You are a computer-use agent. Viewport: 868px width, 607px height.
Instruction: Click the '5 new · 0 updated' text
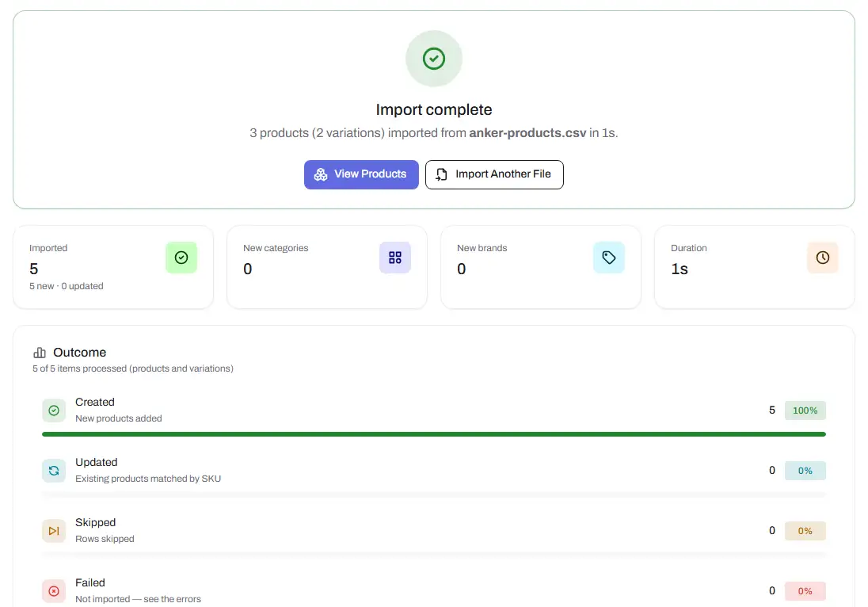pyautogui.click(x=67, y=286)
